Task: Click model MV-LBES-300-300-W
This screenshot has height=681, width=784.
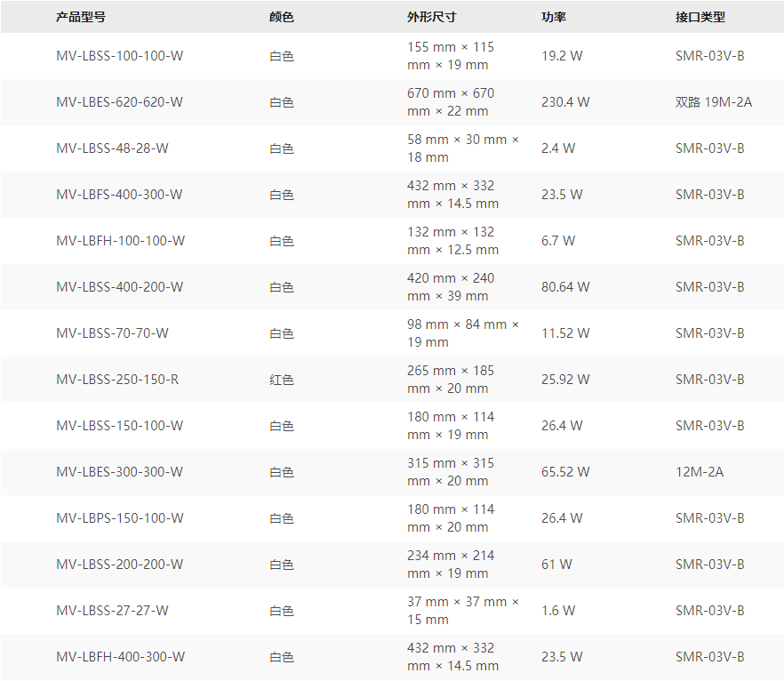Action: pos(119,472)
